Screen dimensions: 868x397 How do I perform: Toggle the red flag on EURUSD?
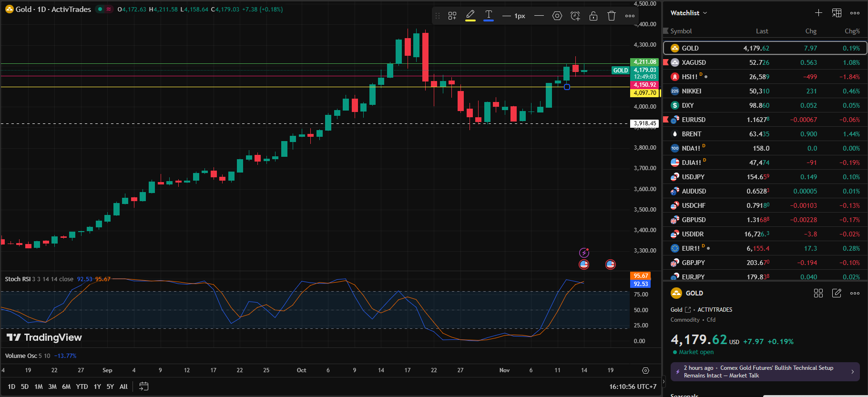click(666, 119)
